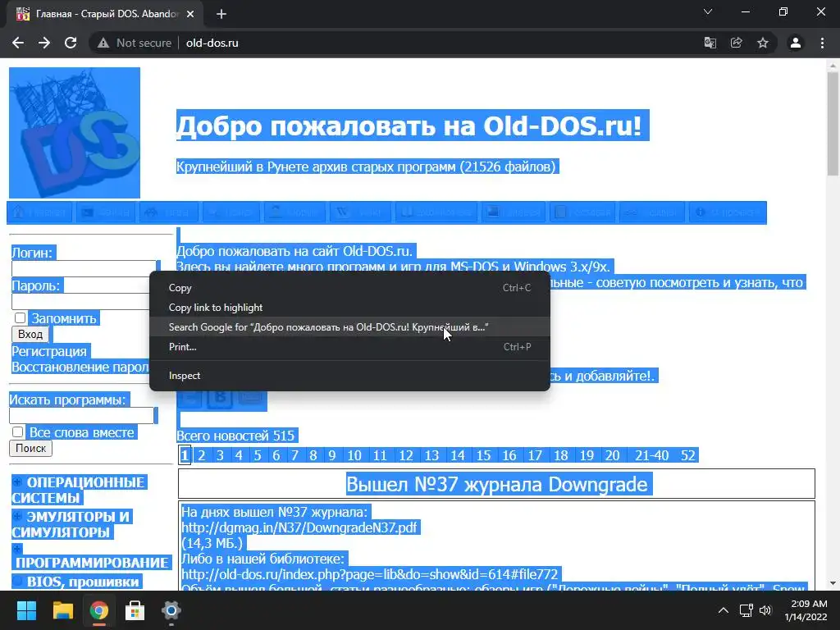Screen dimensions: 840x630
Task: Select Search Google for selected text
Action: coord(349,326)
